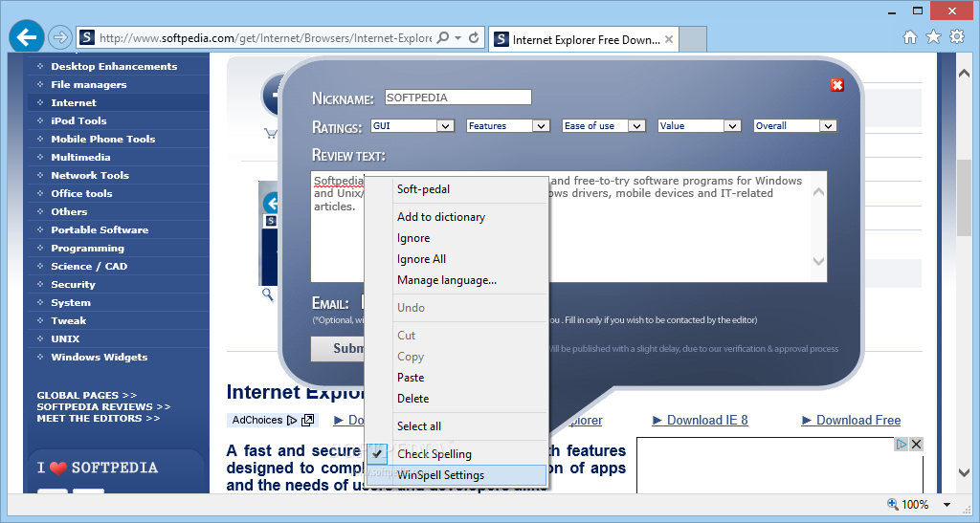Click the page scrollbar up arrow
980x523 pixels.
pyautogui.click(x=964, y=73)
